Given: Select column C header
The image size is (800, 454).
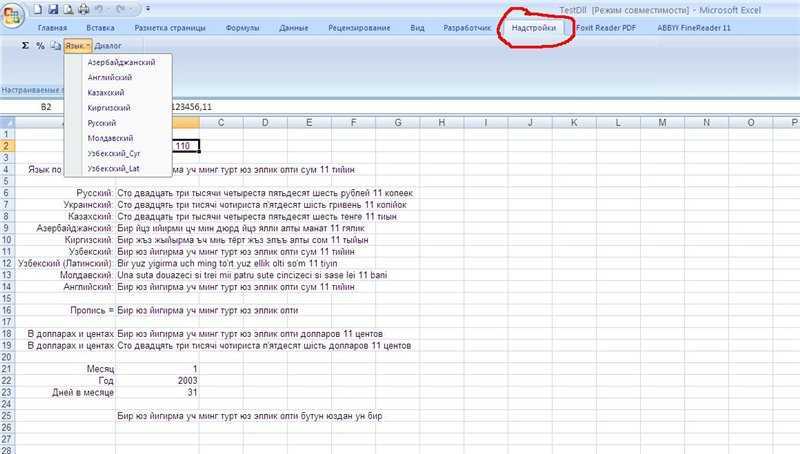Looking at the screenshot, I should [221, 122].
